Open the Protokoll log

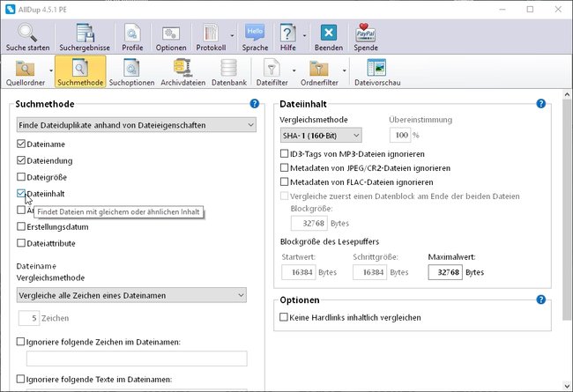coord(211,37)
